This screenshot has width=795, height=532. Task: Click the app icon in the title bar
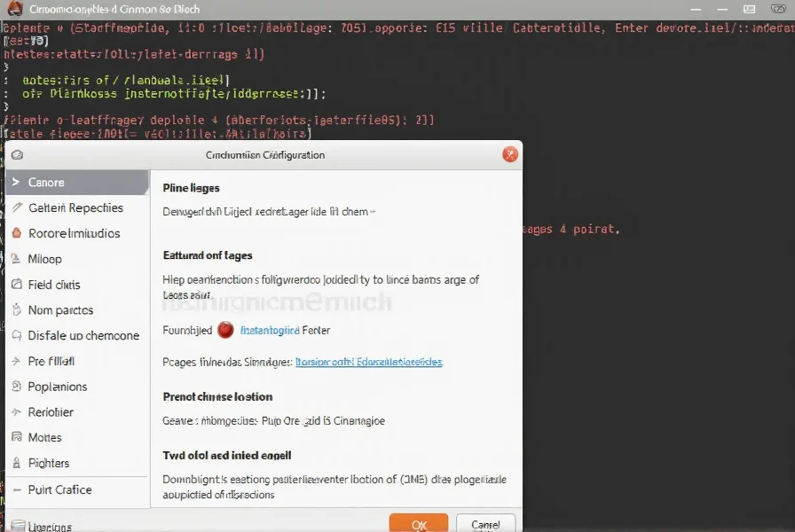(13, 9)
